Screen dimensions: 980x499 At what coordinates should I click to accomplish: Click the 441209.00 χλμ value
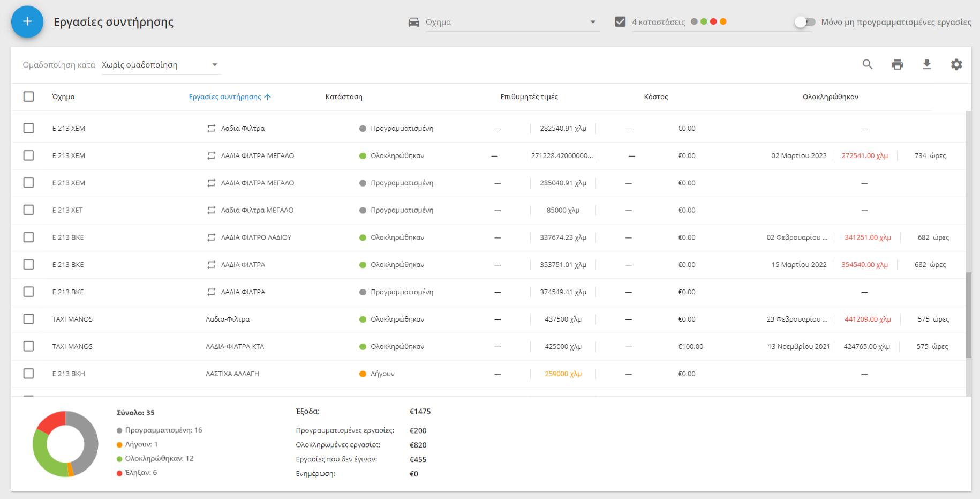[x=868, y=319]
